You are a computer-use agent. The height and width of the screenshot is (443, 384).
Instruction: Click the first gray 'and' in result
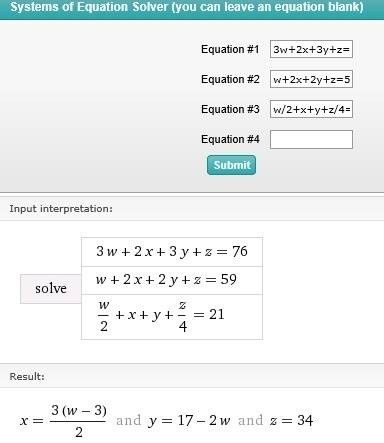click(x=128, y=420)
